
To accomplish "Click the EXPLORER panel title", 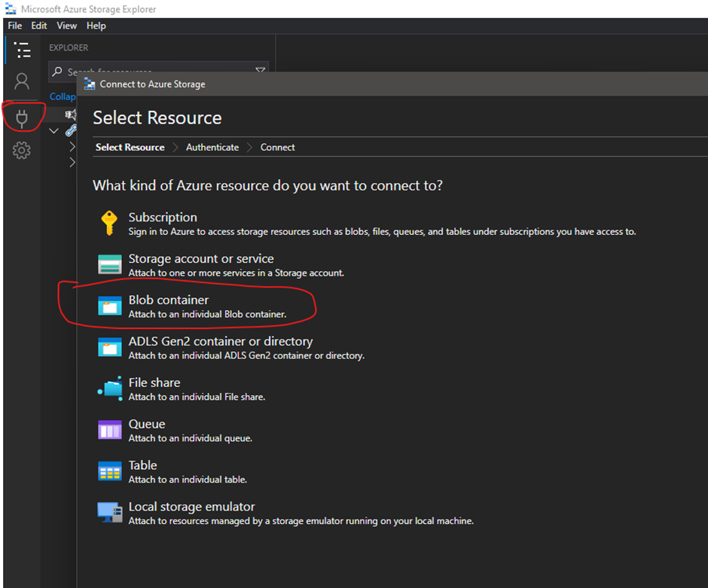I will click(69, 47).
